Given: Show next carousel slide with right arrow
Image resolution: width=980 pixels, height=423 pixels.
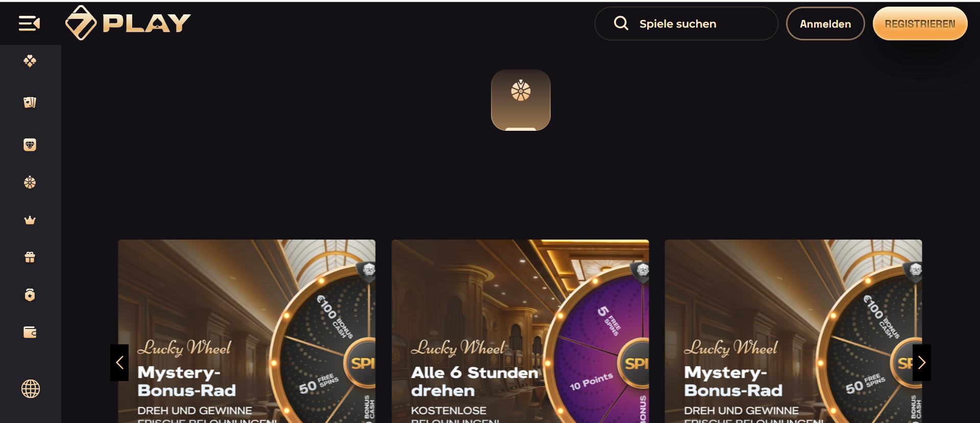Looking at the screenshot, I should (921, 363).
